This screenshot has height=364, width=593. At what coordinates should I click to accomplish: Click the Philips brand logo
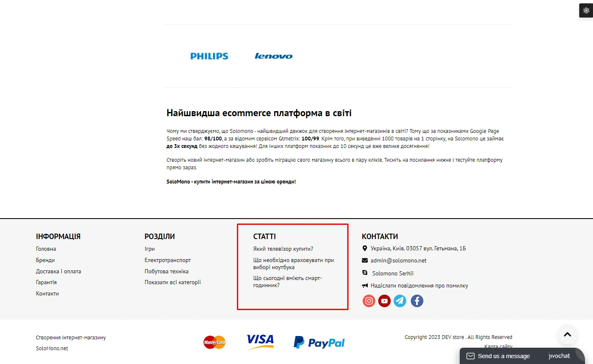coord(209,56)
